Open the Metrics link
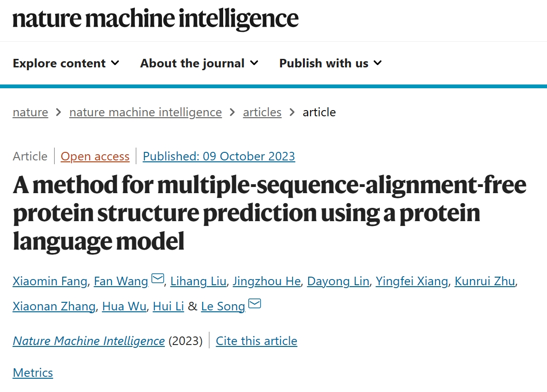The width and height of the screenshot is (547, 392). (x=33, y=373)
